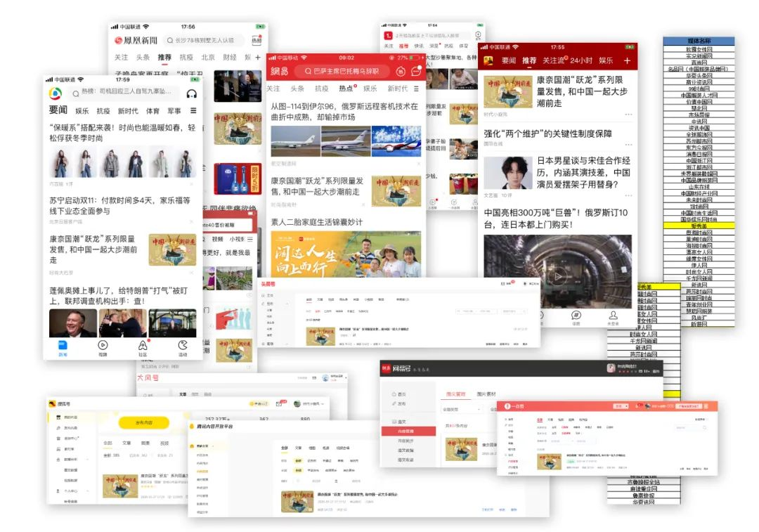The image size is (759, 532).
Task: Click 媒体名称 header cell in spreadsheet
Action: (x=699, y=41)
